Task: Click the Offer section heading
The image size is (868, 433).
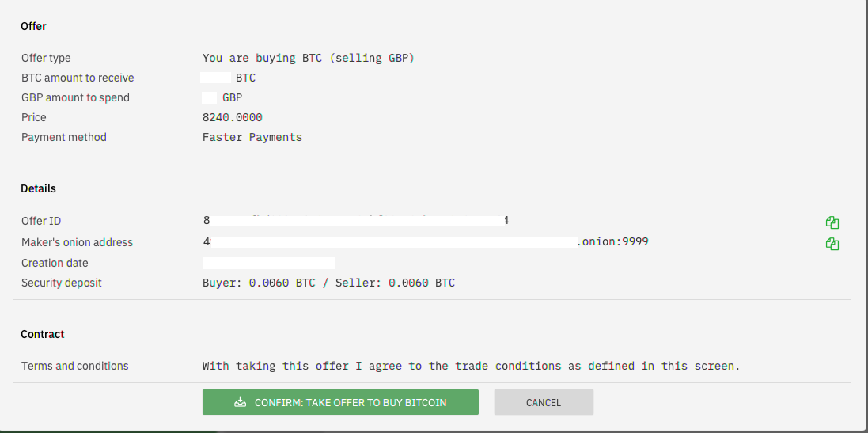Action: (33, 26)
